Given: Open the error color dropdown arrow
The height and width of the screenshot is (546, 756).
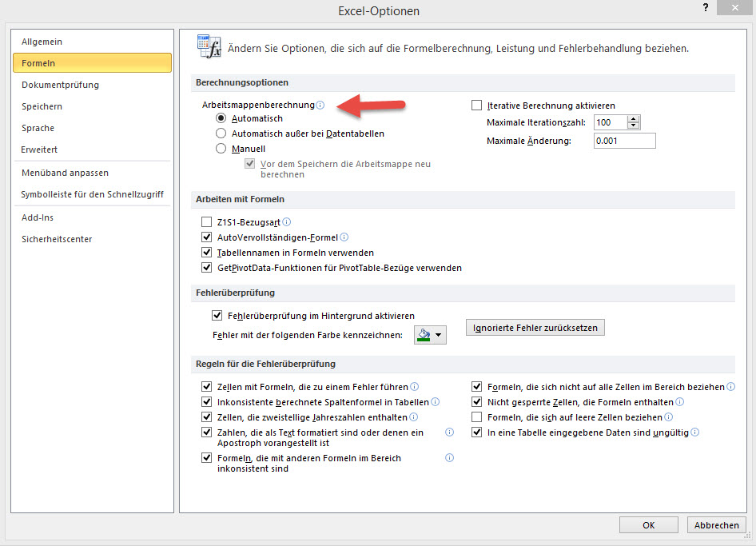Looking at the screenshot, I should pyautogui.click(x=438, y=335).
